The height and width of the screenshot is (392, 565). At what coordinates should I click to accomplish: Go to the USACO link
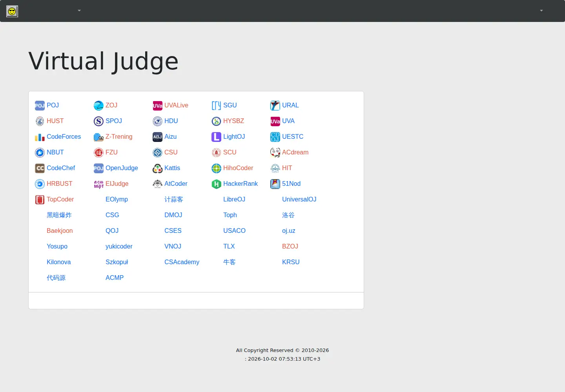pyautogui.click(x=234, y=230)
